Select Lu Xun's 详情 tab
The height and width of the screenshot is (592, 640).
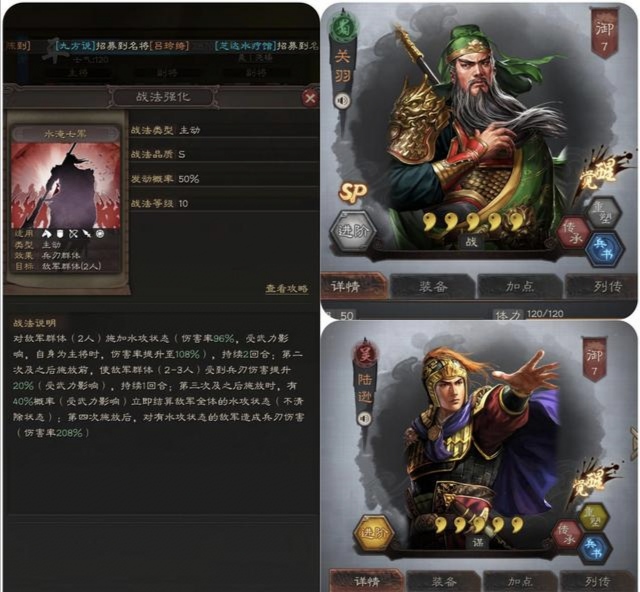tap(365, 580)
